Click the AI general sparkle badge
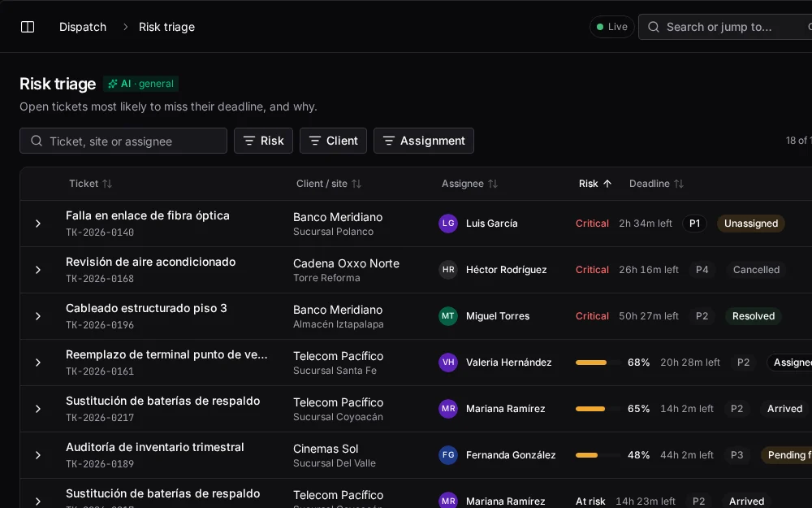The image size is (812, 508). pyautogui.click(x=140, y=84)
